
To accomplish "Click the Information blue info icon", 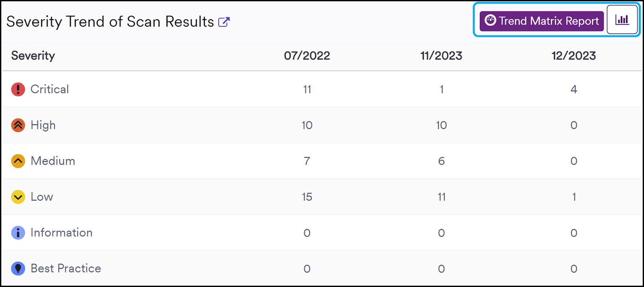I will (18, 232).
